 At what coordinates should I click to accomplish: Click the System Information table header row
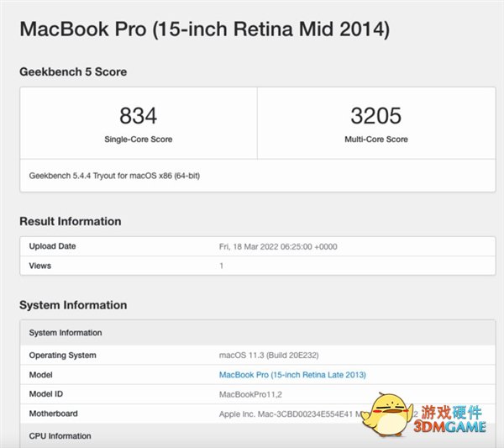click(x=258, y=333)
